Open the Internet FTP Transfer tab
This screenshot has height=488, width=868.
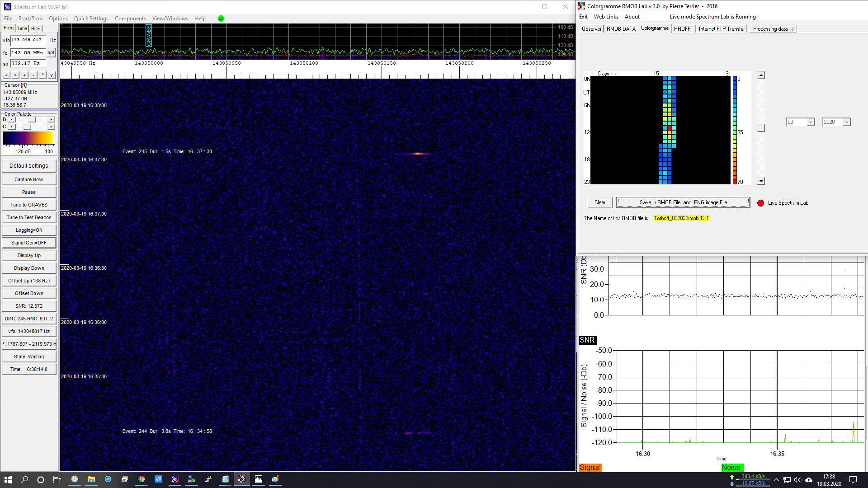tap(722, 29)
